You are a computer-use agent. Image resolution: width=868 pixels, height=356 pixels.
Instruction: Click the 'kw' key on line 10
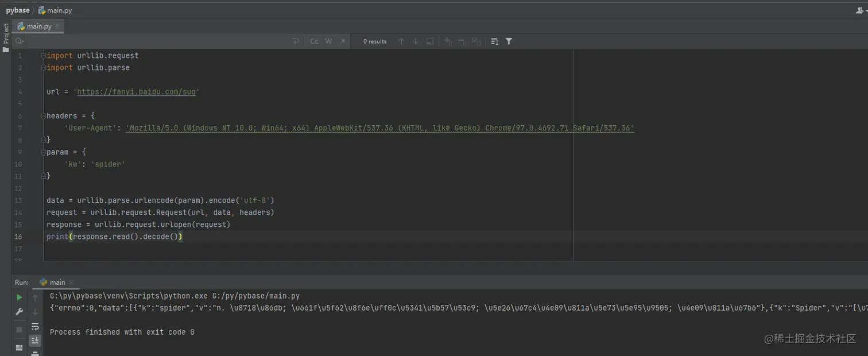tap(73, 164)
